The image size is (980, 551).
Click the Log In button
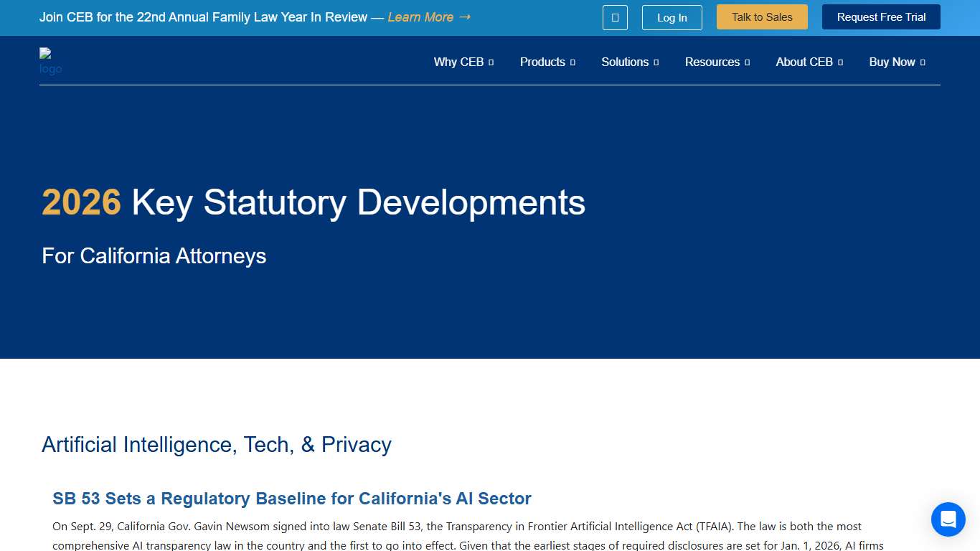672,17
